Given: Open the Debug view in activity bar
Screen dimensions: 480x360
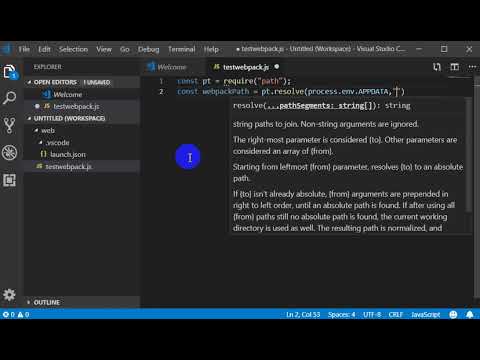Looking at the screenshot, I should 9,153.
